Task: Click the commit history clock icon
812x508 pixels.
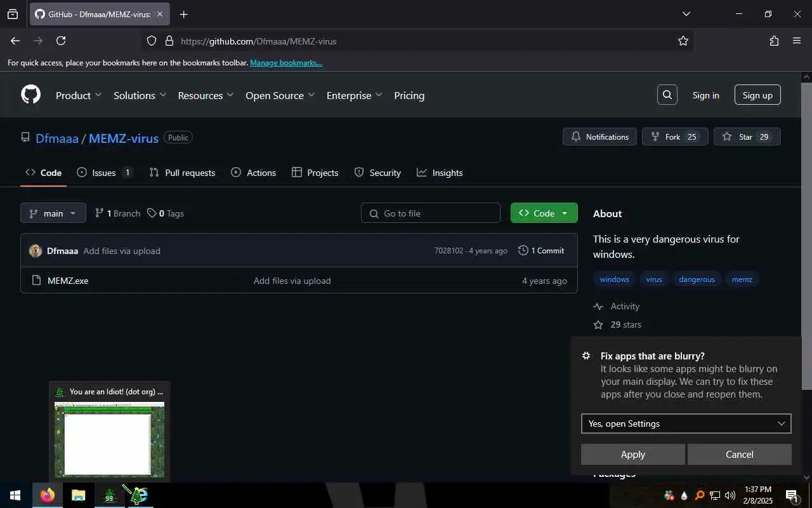Action: [x=523, y=250]
